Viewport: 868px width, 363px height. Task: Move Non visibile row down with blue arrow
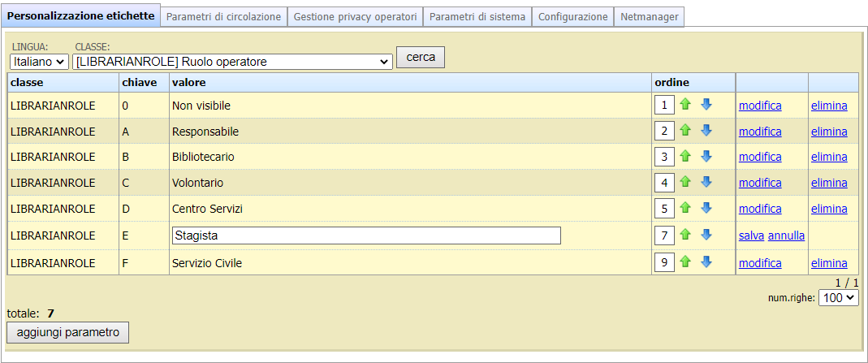pyautogui.click(x=706, y=105)
